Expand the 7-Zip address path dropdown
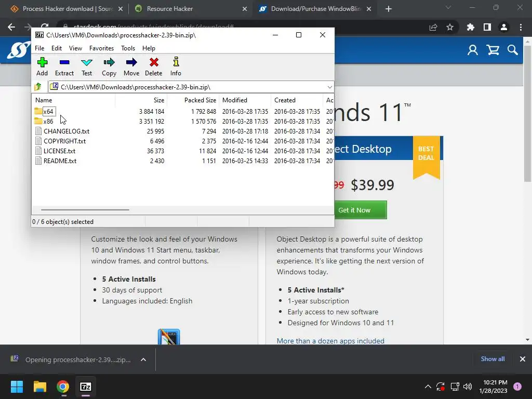Image resolution: width=532 pixels, height=399 pixels. coord(329,87)
